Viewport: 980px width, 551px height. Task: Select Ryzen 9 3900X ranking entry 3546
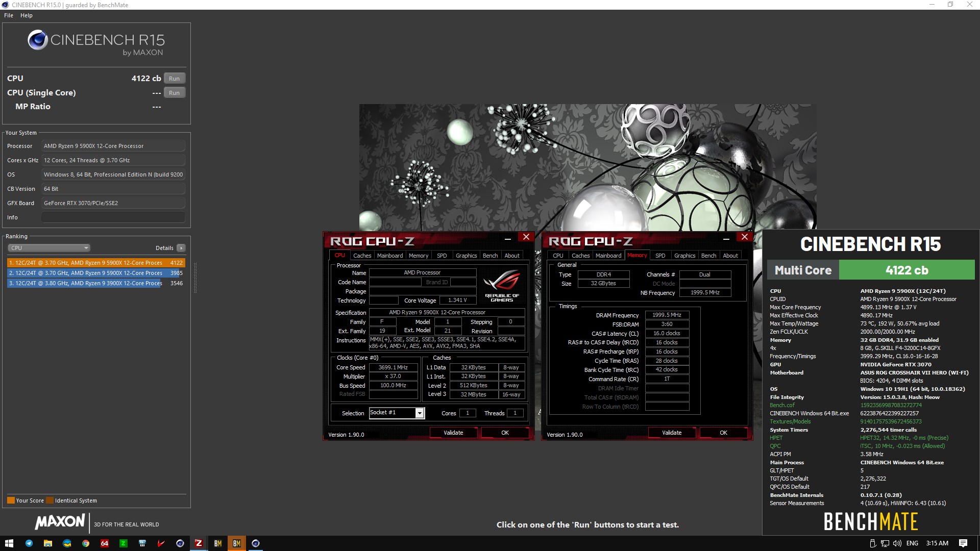tap(95, 283)
